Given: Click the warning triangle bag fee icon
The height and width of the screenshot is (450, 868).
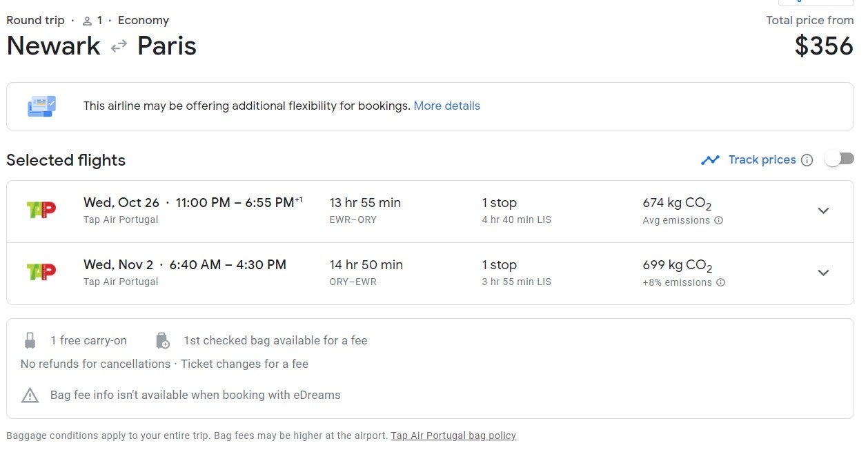Looking at the screenshot, I should [x=30, y=395].
